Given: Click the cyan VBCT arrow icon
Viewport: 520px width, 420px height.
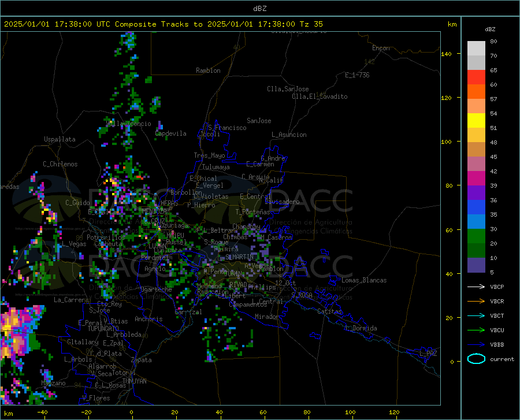Looking at the screenshot, I should coord(476,315).
